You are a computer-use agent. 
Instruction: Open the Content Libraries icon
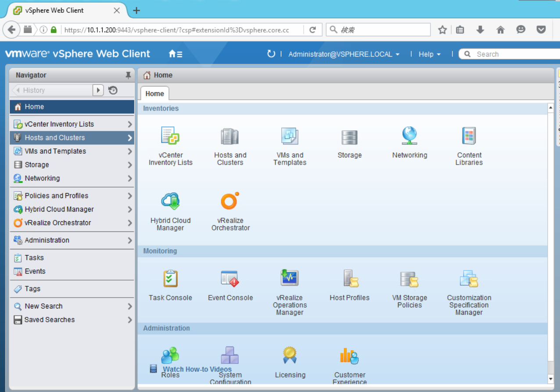tap(469, 137)
